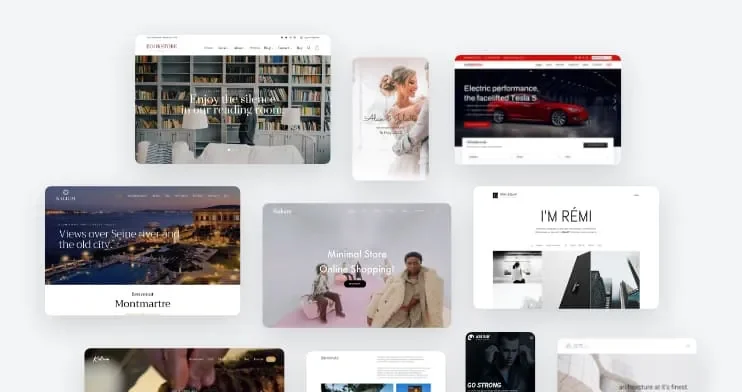Click the black button under Online Shopping

(x=354, y=284)
